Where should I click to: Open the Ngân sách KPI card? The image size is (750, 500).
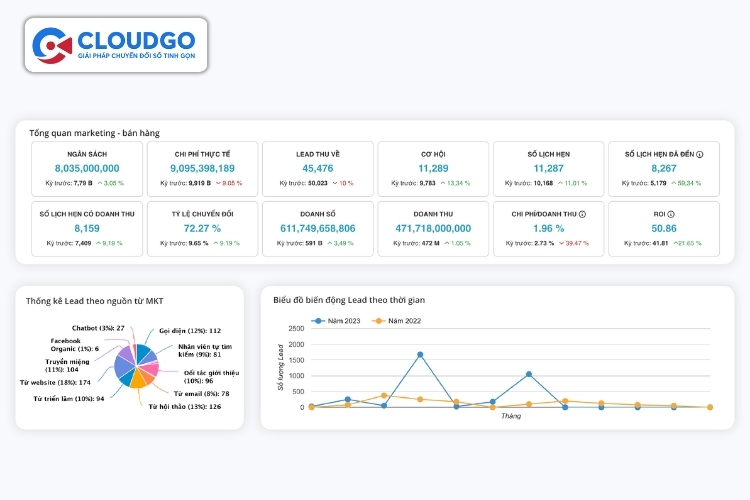point(87,169)
